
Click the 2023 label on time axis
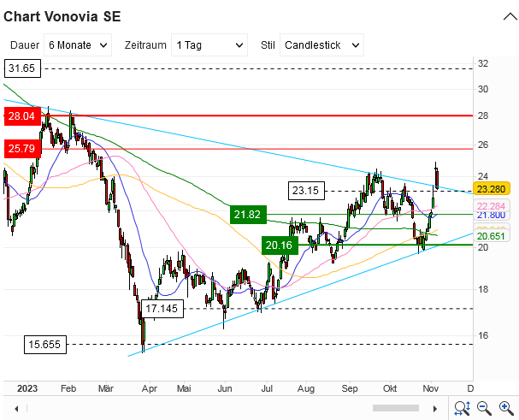pos(27,388)
